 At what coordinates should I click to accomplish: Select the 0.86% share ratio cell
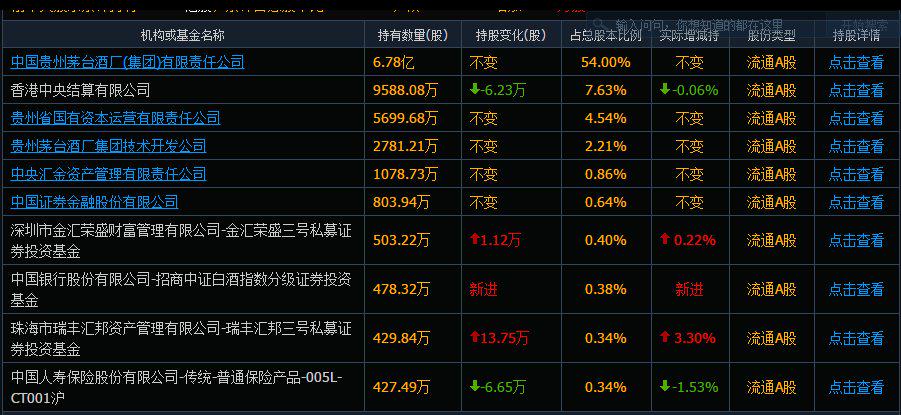click(606, 174)
